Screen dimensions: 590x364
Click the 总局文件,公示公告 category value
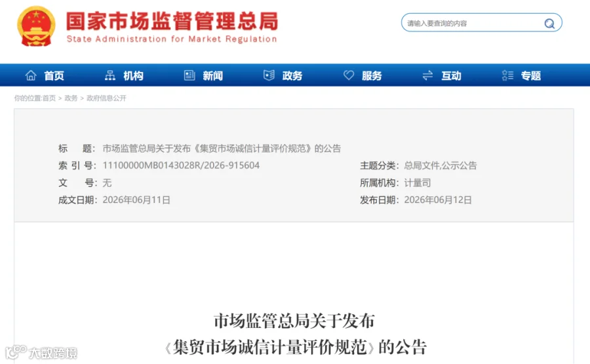click(x=441, y=166)
